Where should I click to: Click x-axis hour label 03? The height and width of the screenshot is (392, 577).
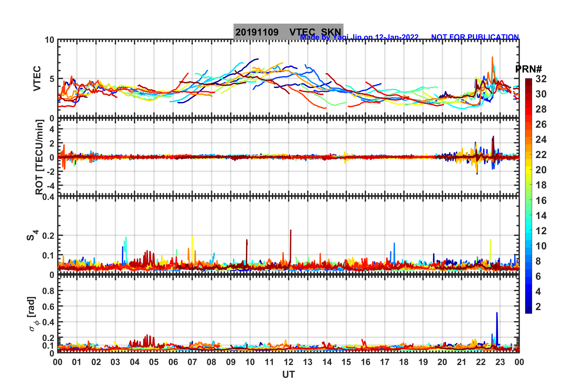(x=115, y=362)
